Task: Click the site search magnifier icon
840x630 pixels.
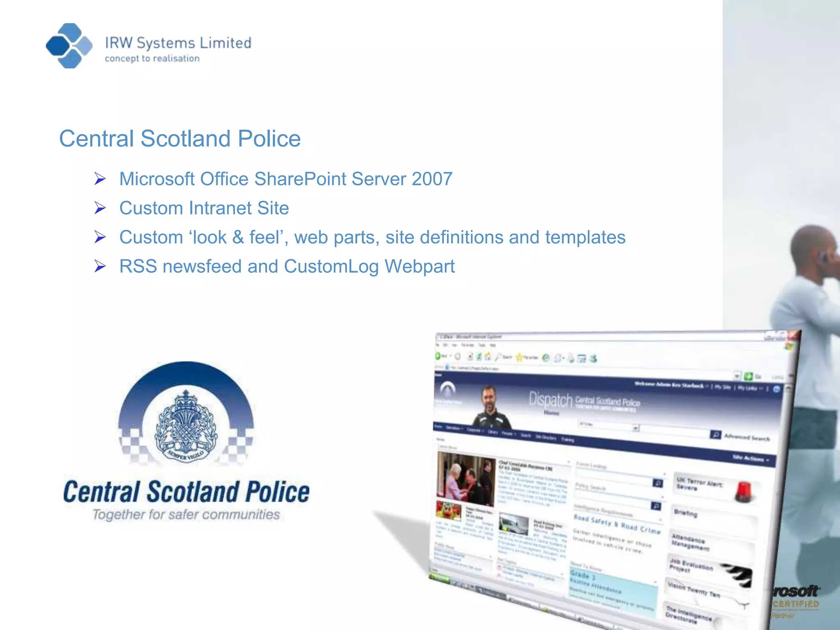Action: click(x=715, y=434)
